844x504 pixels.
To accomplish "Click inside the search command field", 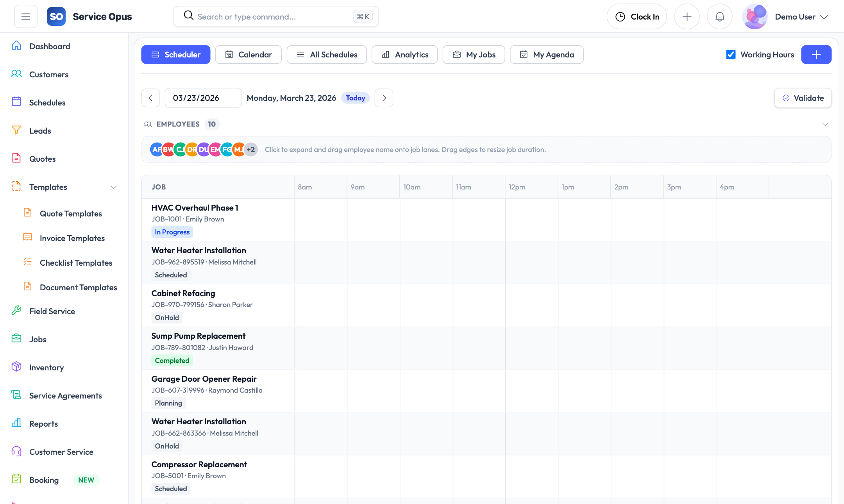I will tap(274, 16).
